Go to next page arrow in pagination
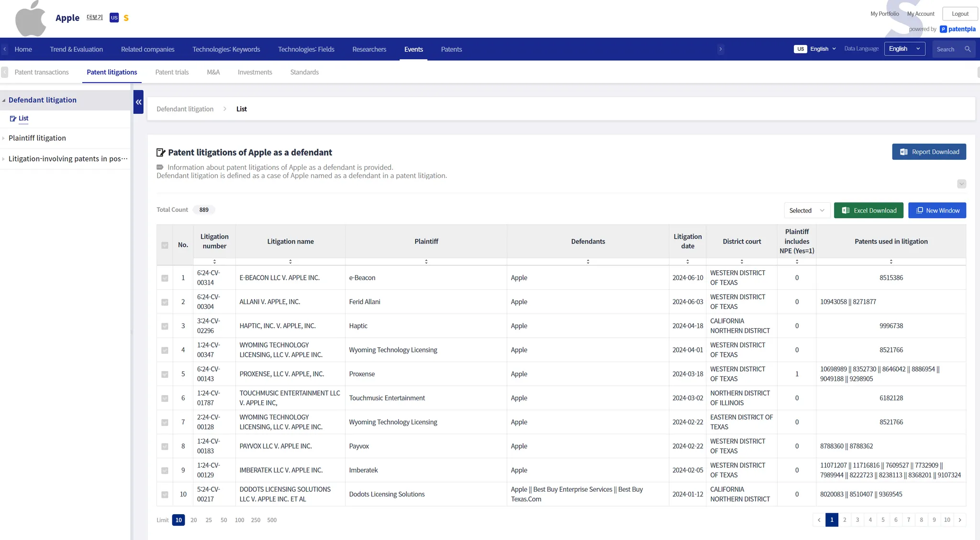The image size is (980, 540). point(959,520)
